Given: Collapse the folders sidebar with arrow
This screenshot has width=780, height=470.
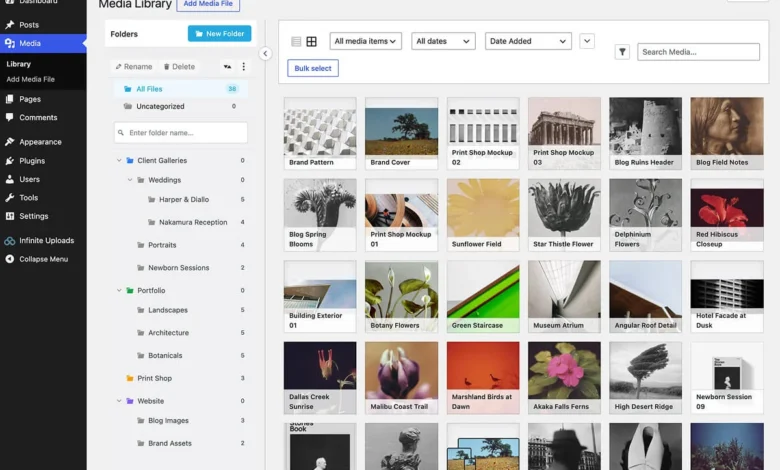Looking at the screenshot, I should tap(265, 53).
